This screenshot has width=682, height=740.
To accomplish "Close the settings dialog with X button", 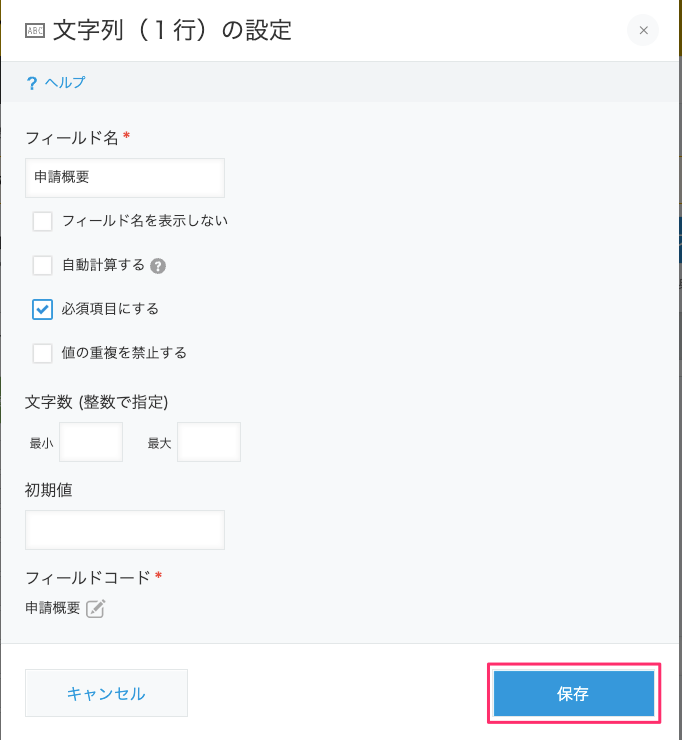I will click(x=643, y=30).
